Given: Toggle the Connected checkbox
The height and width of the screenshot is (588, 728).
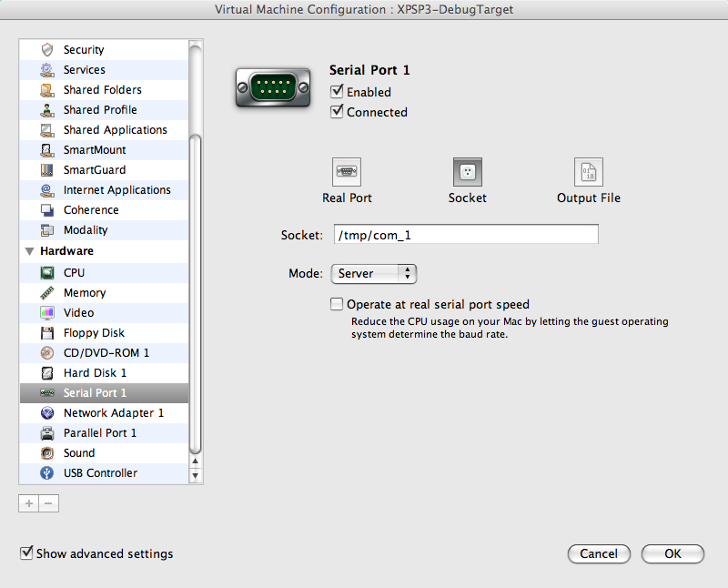Looking at the screenshot, I should pyautogui.click(x=338, y=112).
